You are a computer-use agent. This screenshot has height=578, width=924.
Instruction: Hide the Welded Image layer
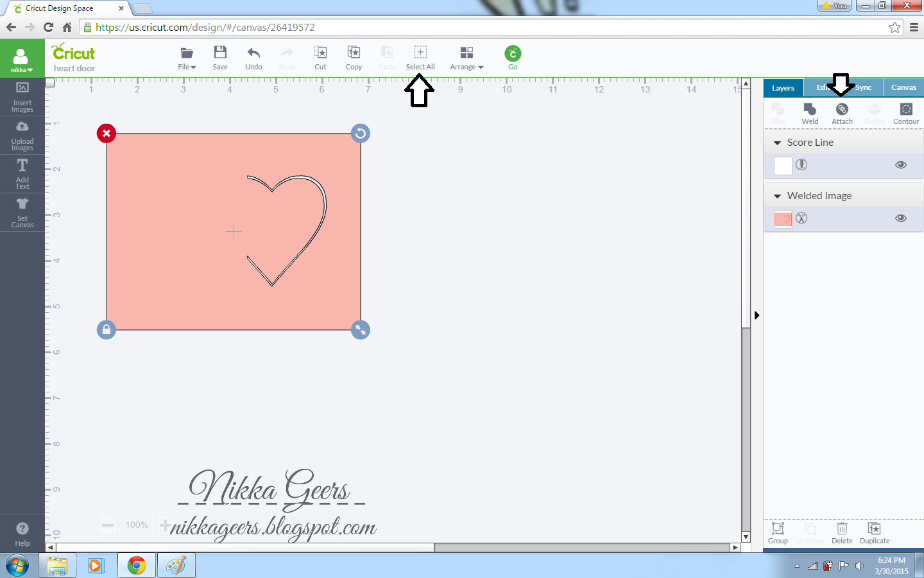click(901, 218)
